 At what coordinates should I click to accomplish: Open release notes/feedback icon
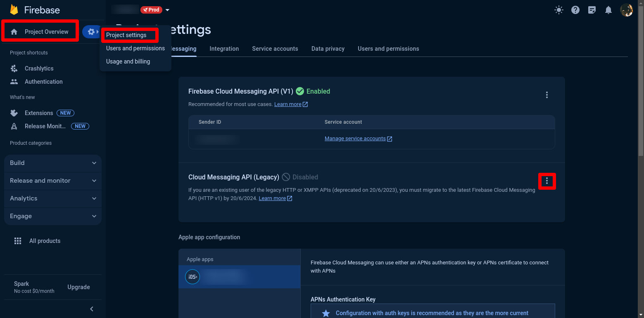[x=592, y=10]
